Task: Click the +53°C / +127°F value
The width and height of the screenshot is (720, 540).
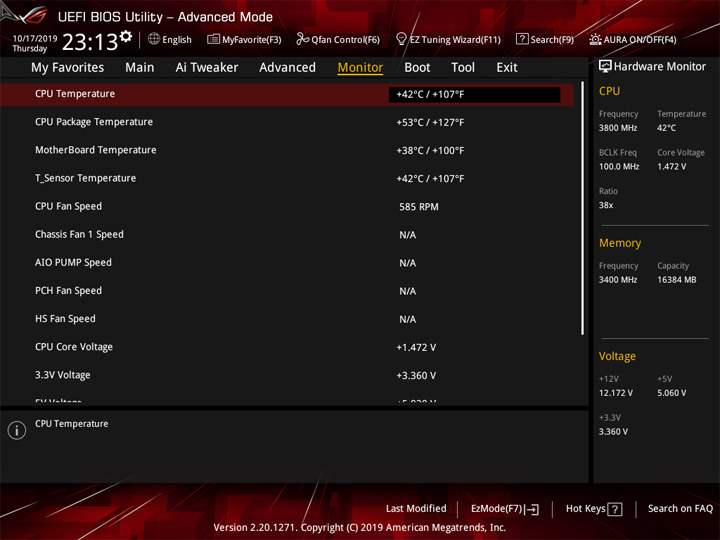Action: (430, 123)
